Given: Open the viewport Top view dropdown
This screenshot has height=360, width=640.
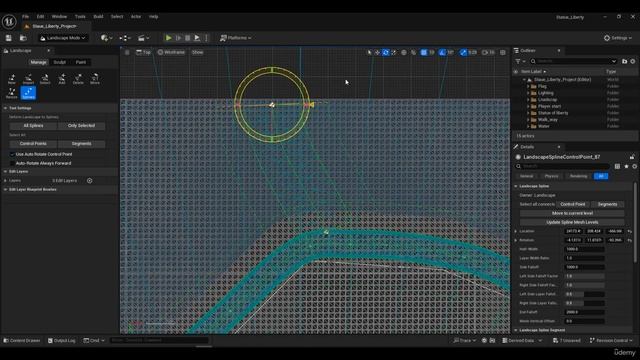Looking at the screenshot, I should (143, 52).
